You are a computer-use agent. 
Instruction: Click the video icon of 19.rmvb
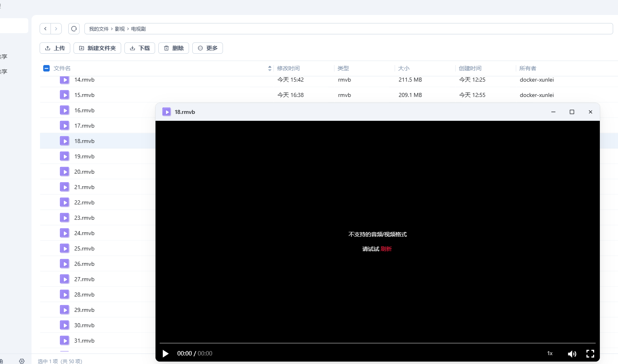click(65, 156)
